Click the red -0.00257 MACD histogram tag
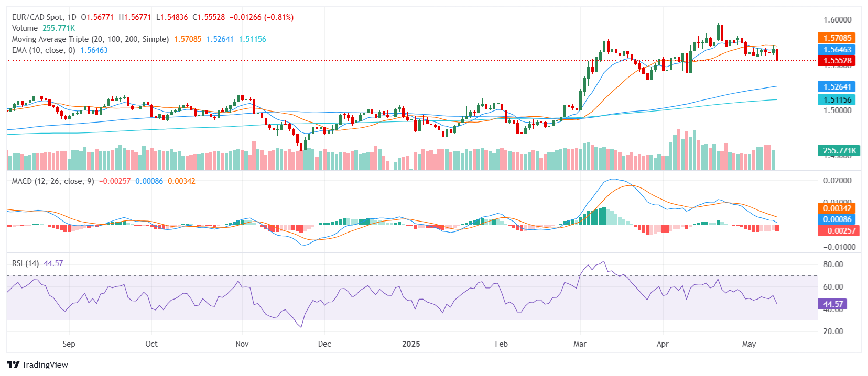The width and height of the screenshot is (868, 376). coord(839,230)
